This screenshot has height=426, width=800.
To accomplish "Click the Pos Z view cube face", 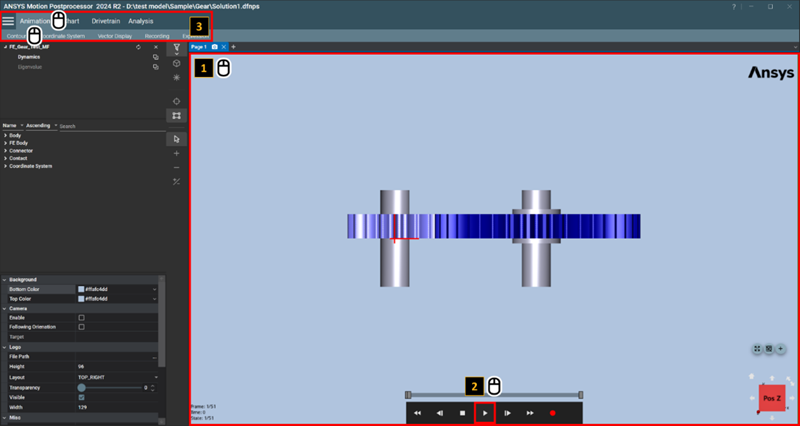I will pyautogui.click(x=772, y=397).
